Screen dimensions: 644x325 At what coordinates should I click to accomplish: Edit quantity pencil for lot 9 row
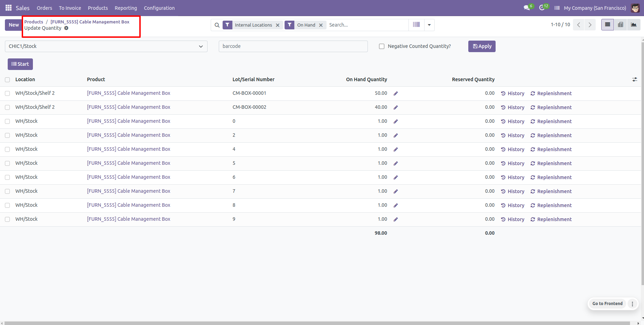point(395,219)
